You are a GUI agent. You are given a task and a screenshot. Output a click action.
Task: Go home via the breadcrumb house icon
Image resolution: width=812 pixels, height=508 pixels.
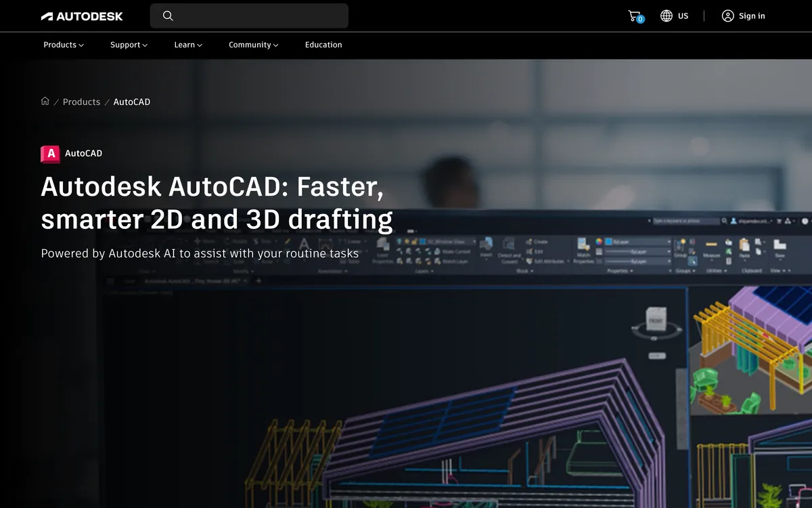pos(45,102)
